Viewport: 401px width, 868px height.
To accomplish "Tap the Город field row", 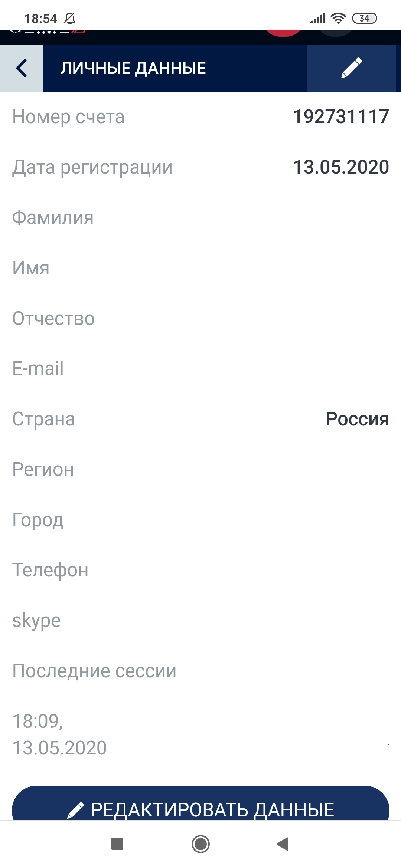I will [x=200, y=520].
